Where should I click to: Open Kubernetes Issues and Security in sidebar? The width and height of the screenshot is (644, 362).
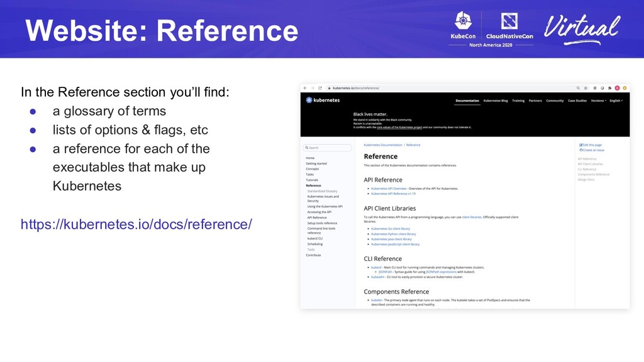coord(323,199)
